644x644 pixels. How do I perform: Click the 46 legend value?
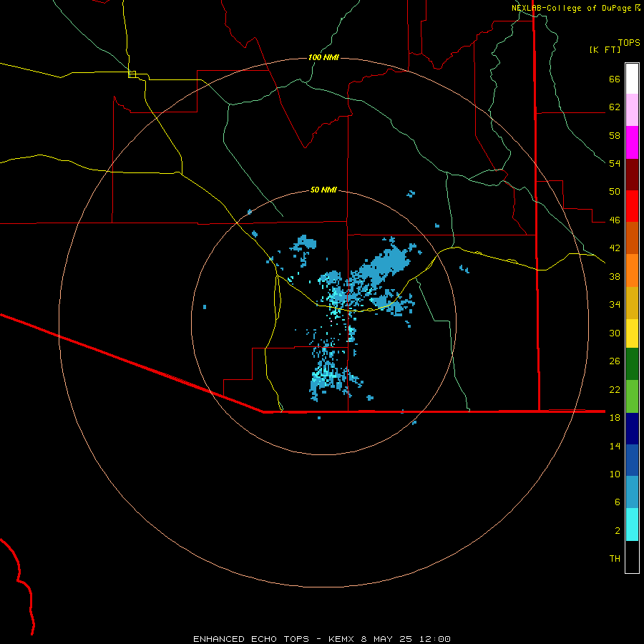(615, 220)
